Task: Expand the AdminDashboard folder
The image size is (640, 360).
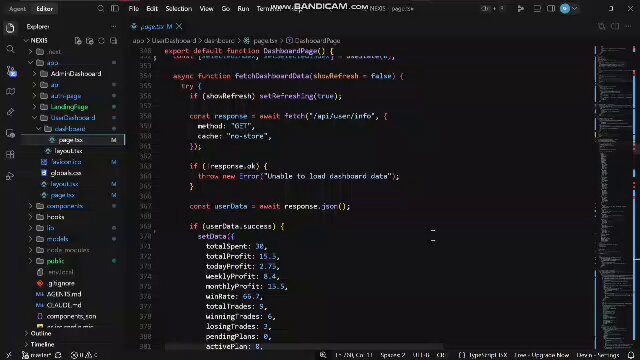Action: click(x=35, y=74)
